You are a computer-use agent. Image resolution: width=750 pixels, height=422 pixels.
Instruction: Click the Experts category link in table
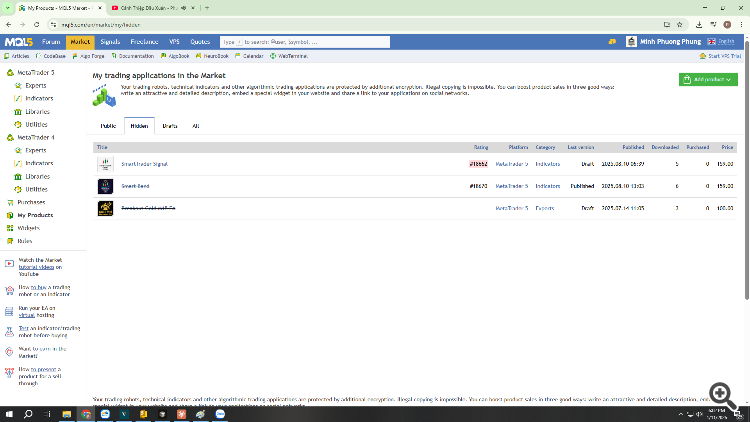pos(545,208)
